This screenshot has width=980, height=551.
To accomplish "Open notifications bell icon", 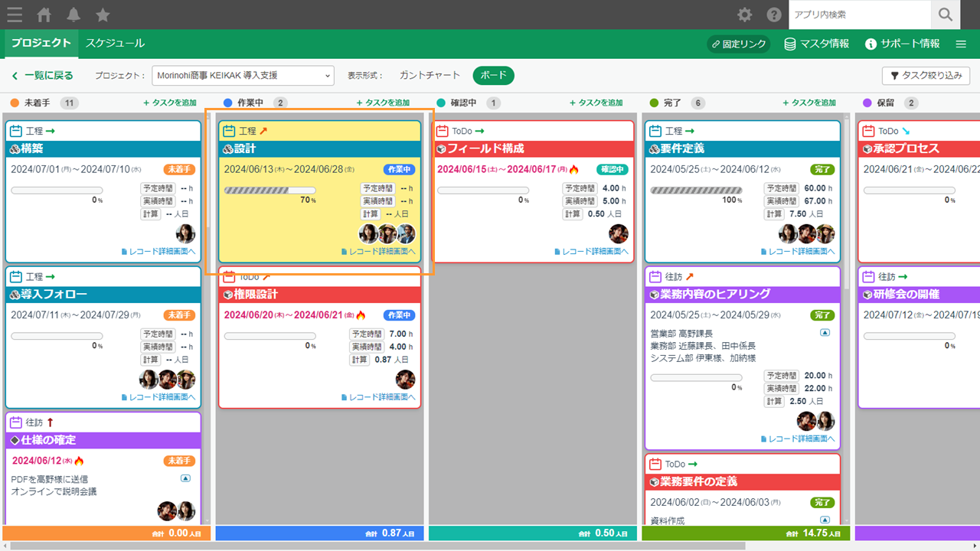I will point(73,15).
